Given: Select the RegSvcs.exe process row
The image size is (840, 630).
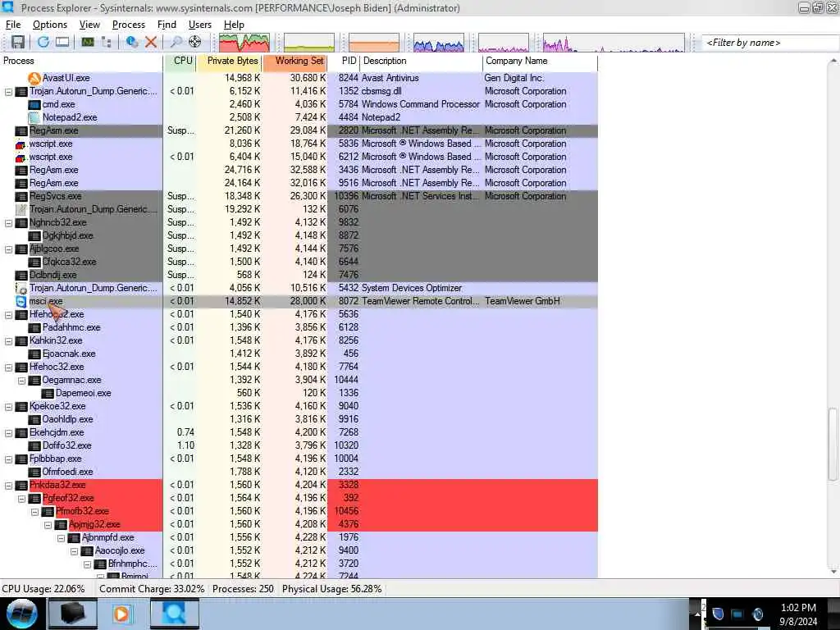Looking at the screenshot, I should tap(299, 197).
